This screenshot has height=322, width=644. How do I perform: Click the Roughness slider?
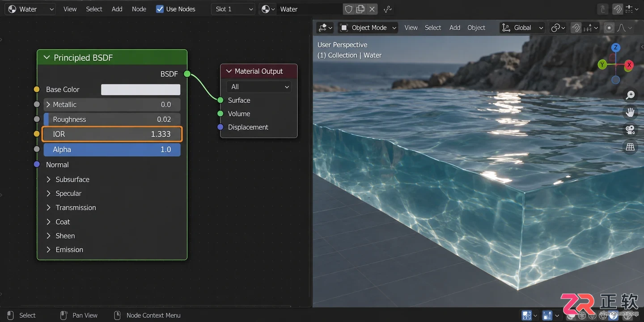click(x=112, y=119)
